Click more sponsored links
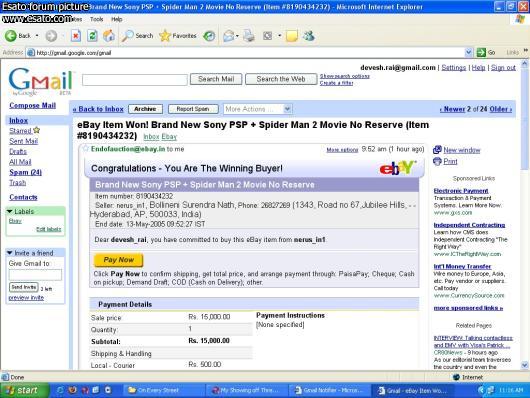Screen dimensions: 530x398 point(468,308)
